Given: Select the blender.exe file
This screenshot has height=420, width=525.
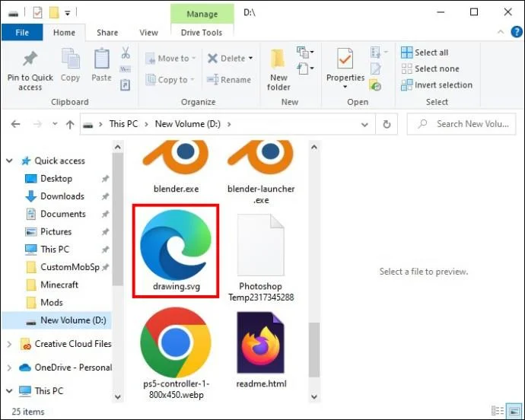Looking at the screenshot, I should (176, 167).
